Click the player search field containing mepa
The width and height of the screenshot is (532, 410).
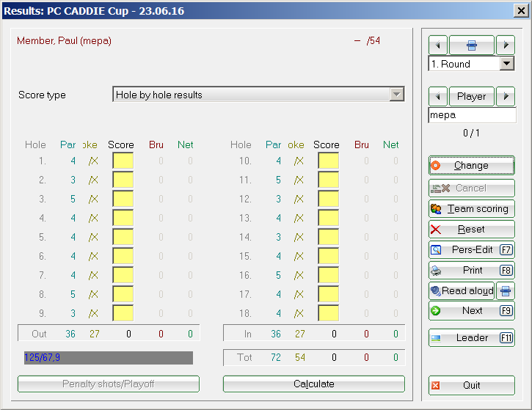click(472, 115)
